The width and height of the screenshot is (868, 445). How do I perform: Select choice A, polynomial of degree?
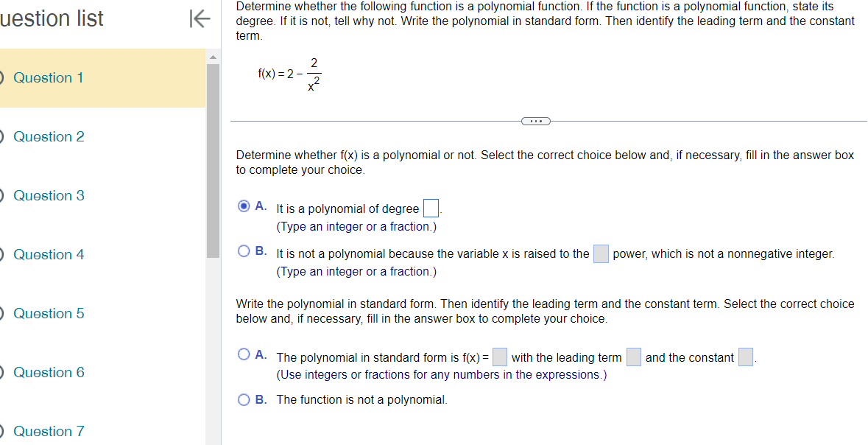tap(244, 206)
